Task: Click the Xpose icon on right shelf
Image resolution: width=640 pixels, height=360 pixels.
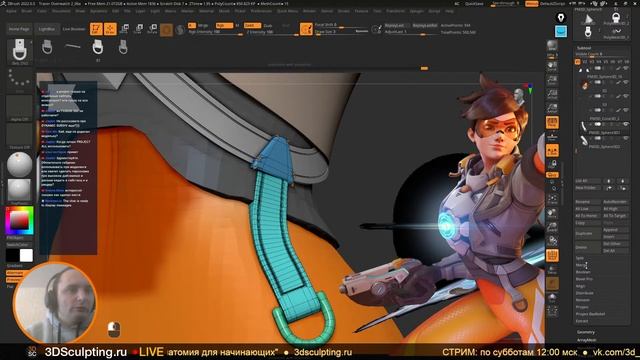Action: [x=552, y=311]
